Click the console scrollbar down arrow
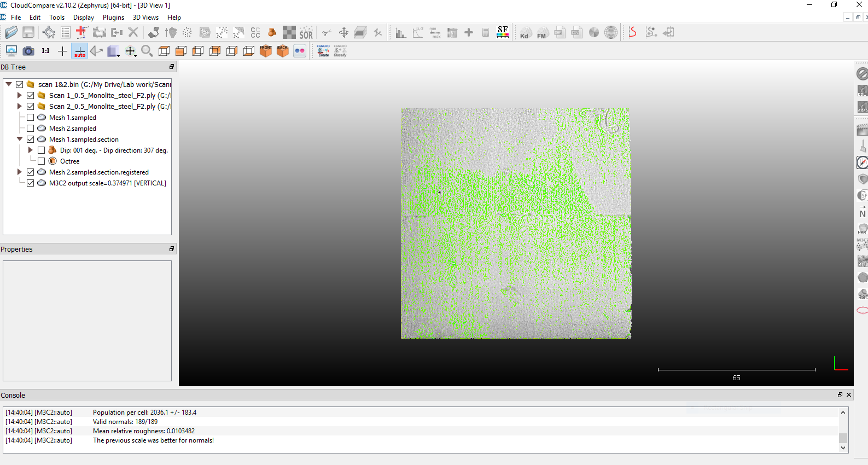 pyautogui.click(x=843, y=448)
